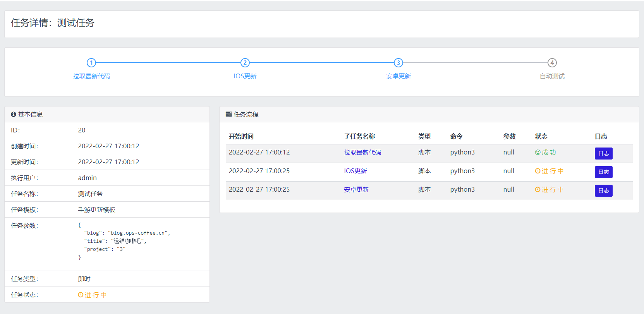Open the 安卓更新 subtask link in table
644x314 pixels.
point(356,190)
